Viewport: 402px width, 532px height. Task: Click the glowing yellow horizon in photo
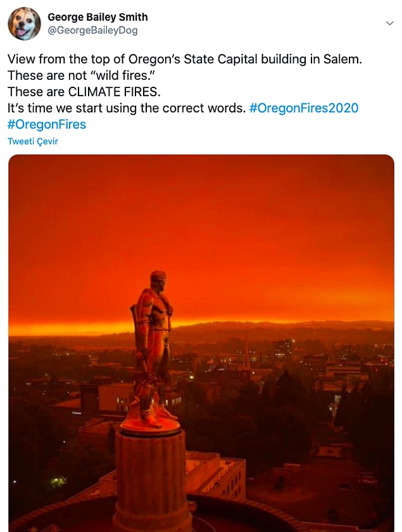[68, 329]
